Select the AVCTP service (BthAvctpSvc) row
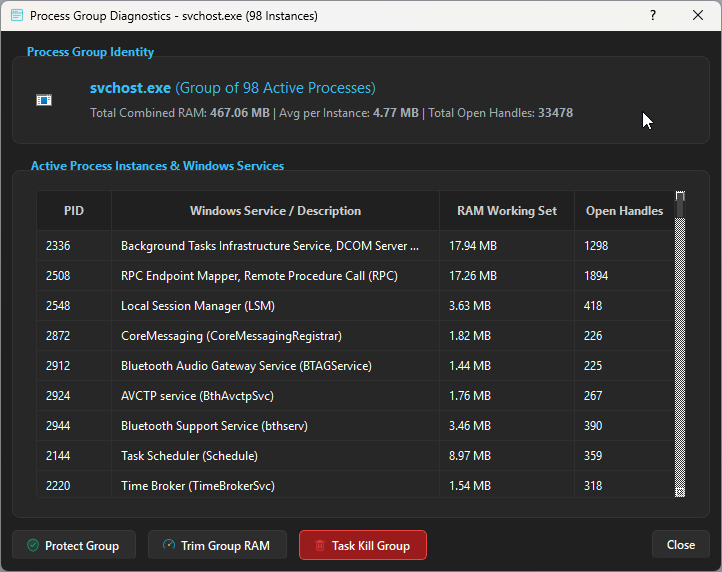Screen dimensions: 722x572 point(355,395)
